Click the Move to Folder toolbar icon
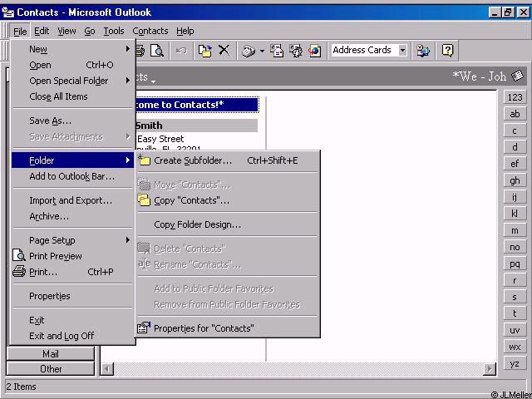The image size is (532, 399). click(x=205, y=51)
